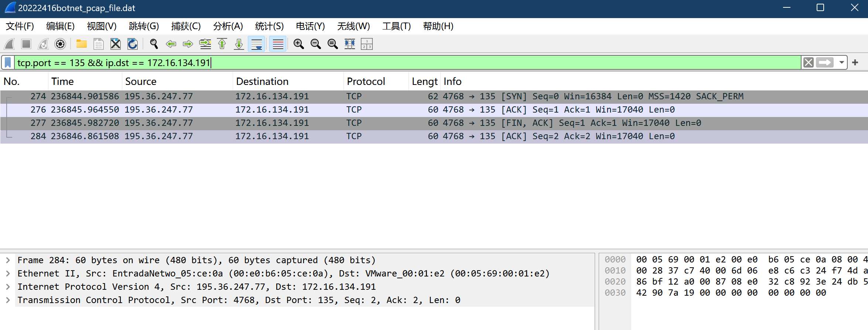Viewport: 868px width, 330px height.
Task: Minimize the Wireshark window
Action: 787,8
